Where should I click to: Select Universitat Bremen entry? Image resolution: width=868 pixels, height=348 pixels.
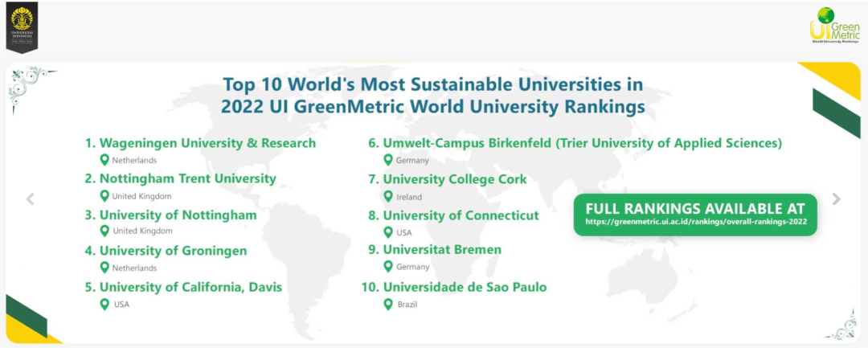tap(435, 249)
